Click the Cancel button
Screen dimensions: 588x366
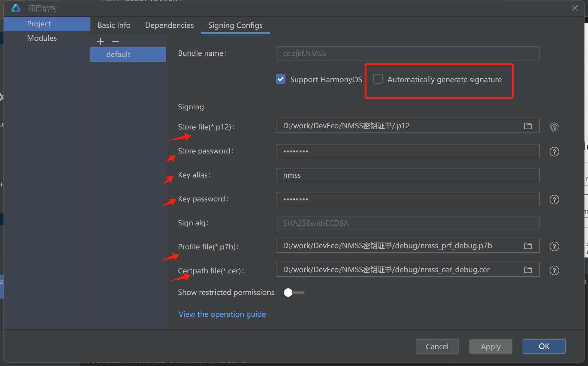[437, 347]
